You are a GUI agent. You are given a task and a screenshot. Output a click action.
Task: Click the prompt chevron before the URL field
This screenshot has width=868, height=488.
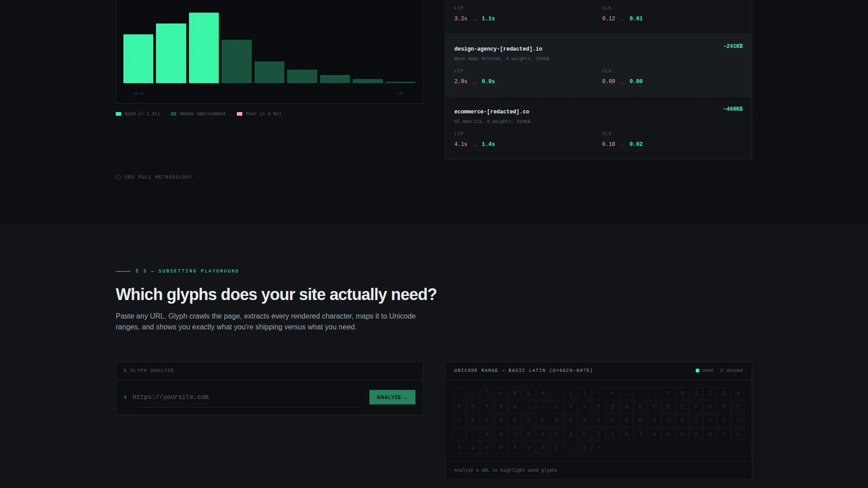pyautogui.click(x=125, y=397)
